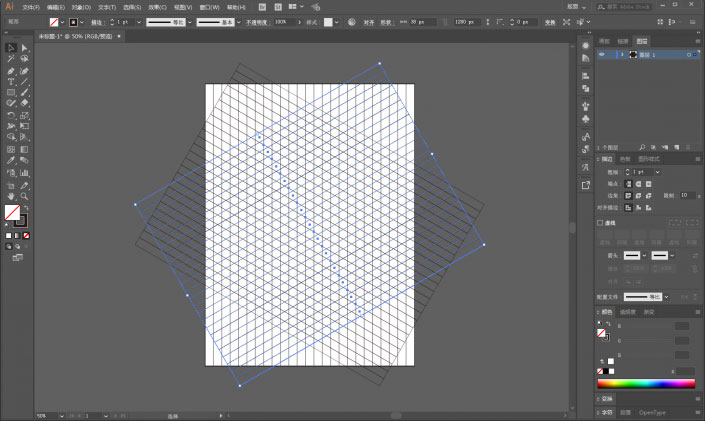Select the Artboard tool
705x421 pixels.
click(11, 185)
